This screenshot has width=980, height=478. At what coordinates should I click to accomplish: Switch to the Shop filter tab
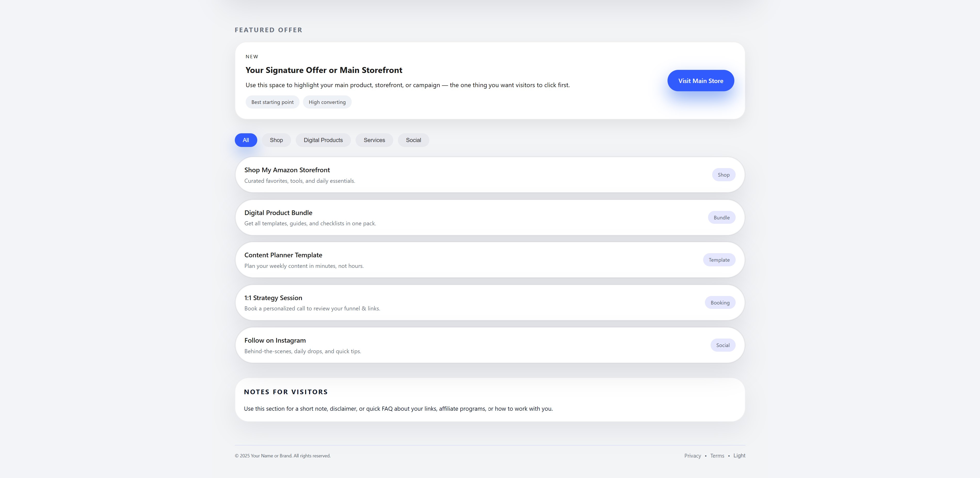click(x=276, y=140)
